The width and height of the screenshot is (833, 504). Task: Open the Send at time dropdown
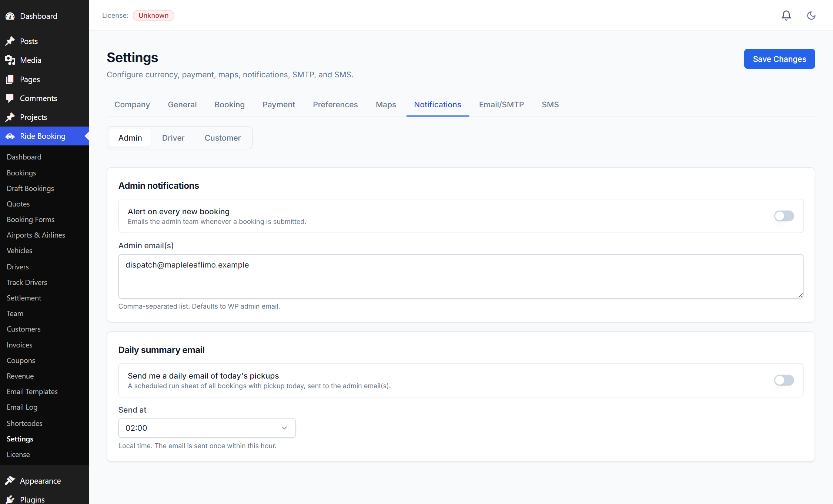click(207, 428)
